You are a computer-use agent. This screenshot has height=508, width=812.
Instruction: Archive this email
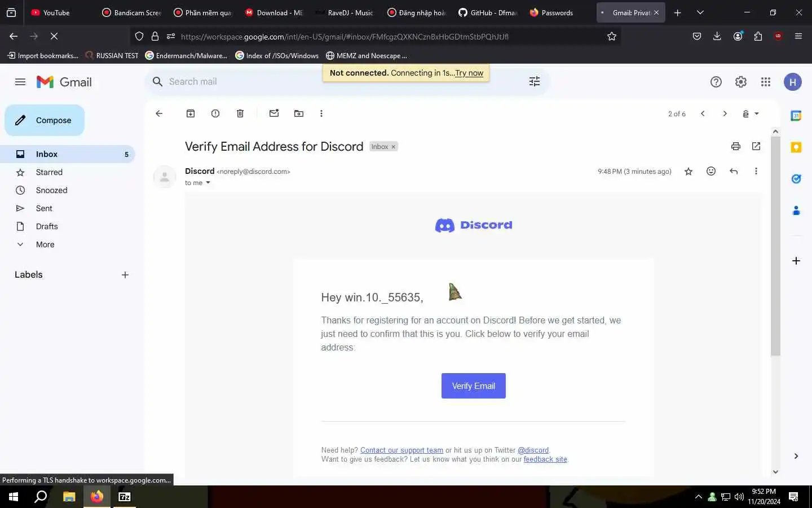191,113
